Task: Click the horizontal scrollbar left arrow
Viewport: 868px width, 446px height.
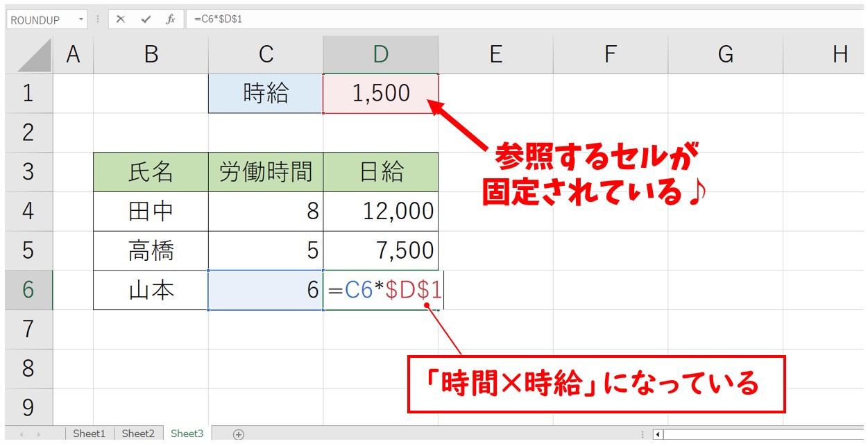Action: pos(659,434)
